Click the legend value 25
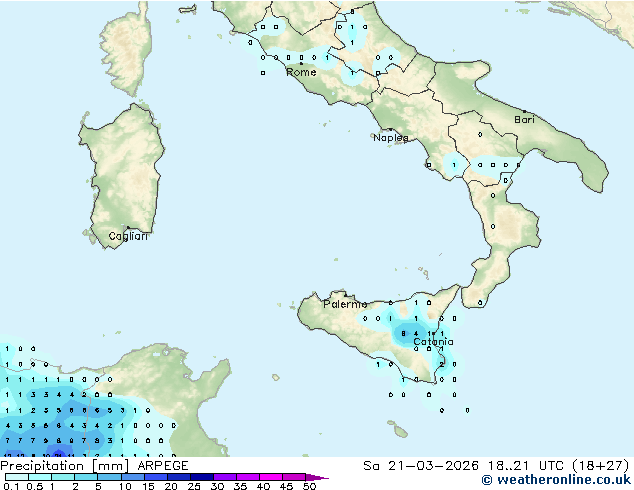 (x=194, y=486)
